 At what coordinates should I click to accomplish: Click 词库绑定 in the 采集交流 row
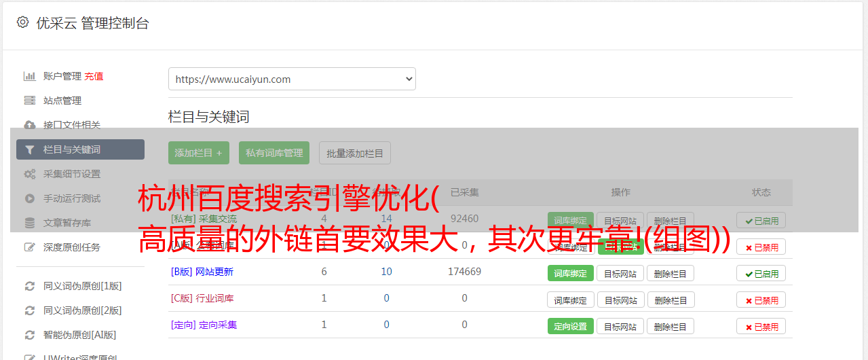tap(571, 221)
